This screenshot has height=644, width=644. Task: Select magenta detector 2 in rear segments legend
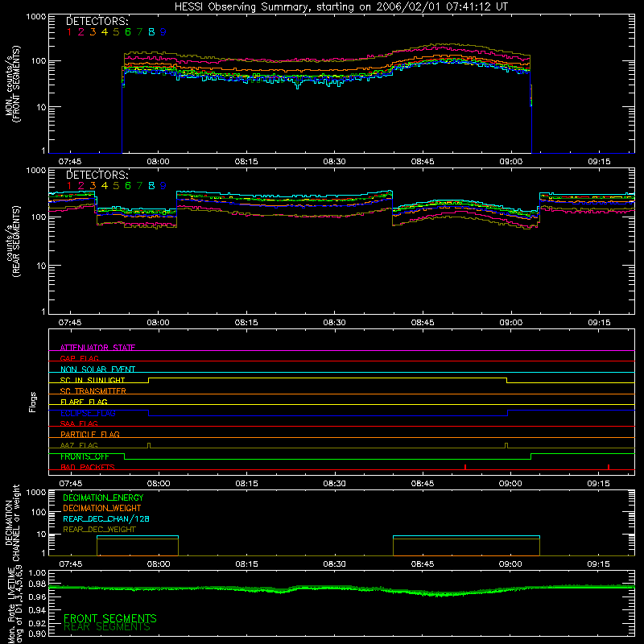tap(81, 186)
